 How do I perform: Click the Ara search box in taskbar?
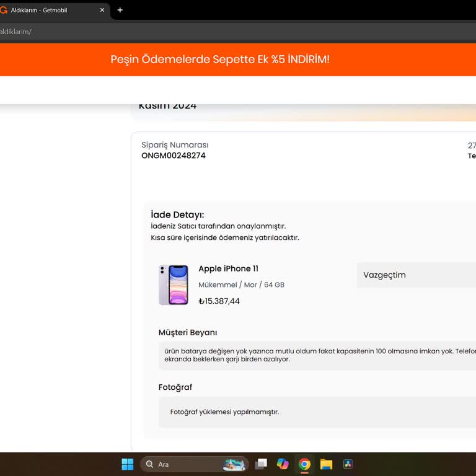point(194,464)
